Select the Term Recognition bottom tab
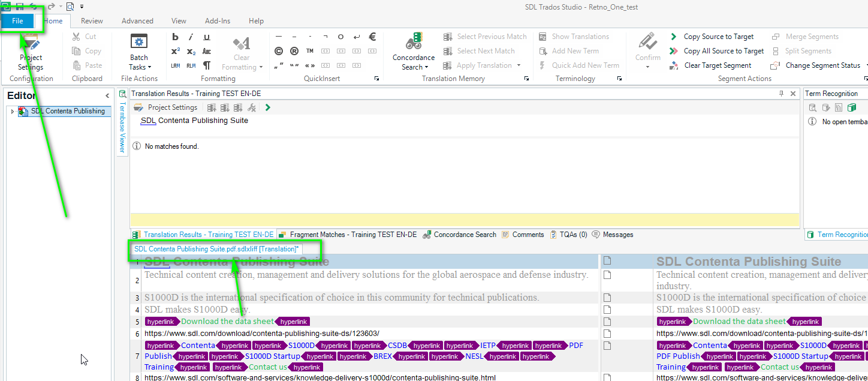The image size is (868, 381). pyautogui.click(x=837, y=235)
